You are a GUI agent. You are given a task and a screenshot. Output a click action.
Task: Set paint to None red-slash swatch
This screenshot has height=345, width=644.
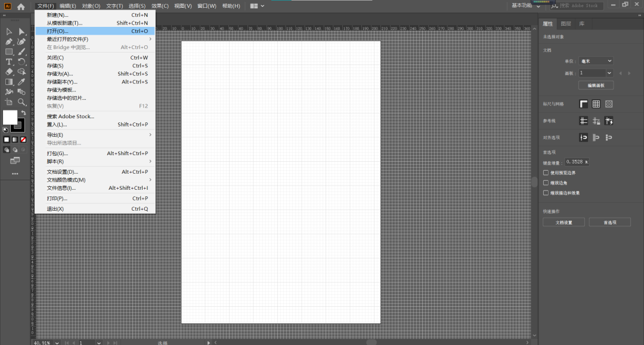click(23, 140)
